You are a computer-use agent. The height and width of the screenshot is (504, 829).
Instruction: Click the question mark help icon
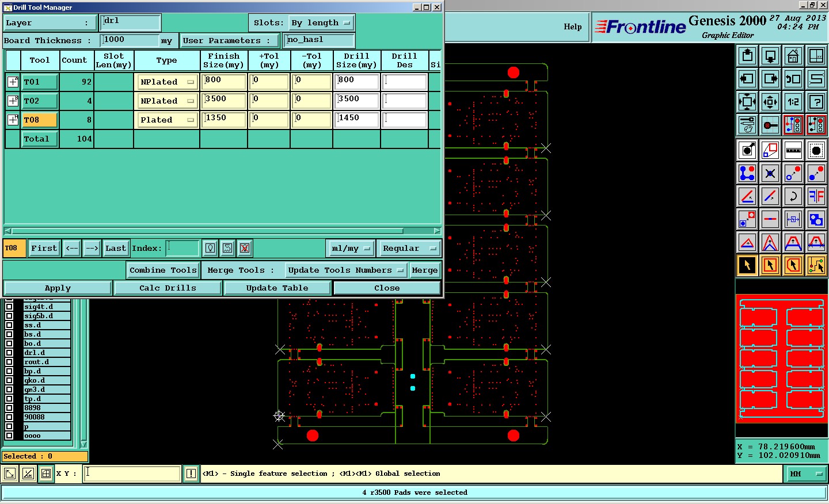click(816, 102)
